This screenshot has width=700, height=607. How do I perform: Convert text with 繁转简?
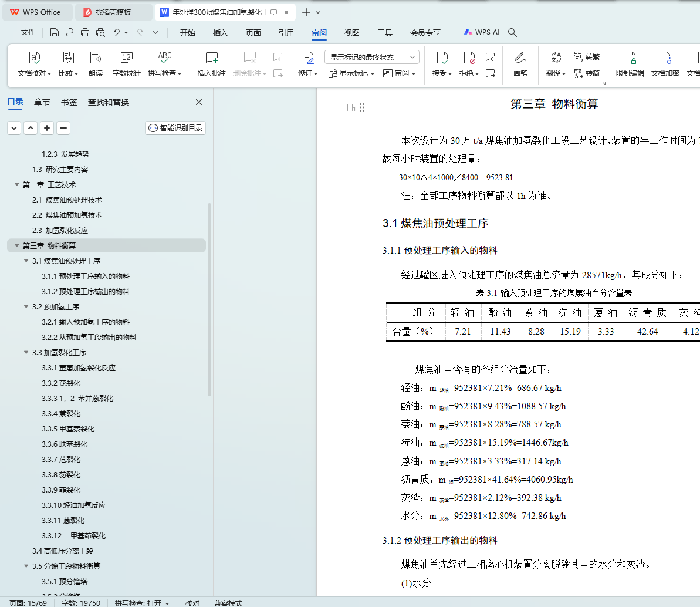(x=586, y=73)
